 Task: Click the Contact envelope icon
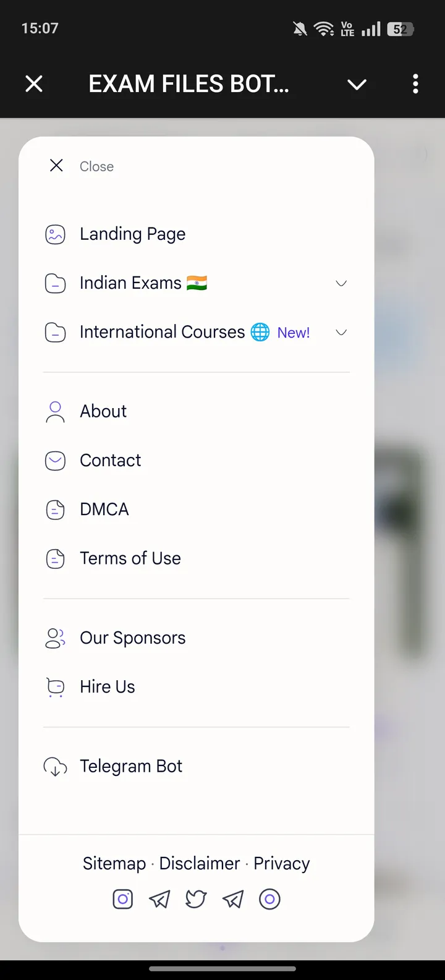click(56, 461)
